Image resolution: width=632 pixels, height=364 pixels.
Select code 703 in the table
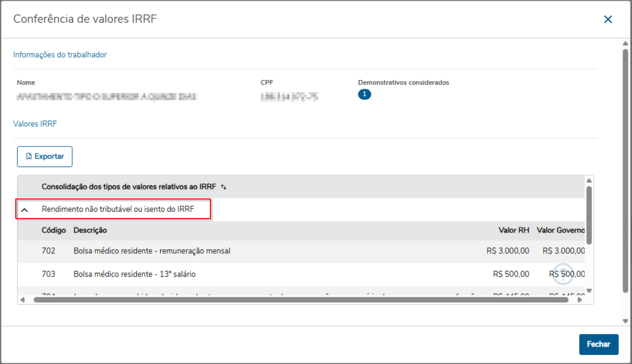coord(48,274)
